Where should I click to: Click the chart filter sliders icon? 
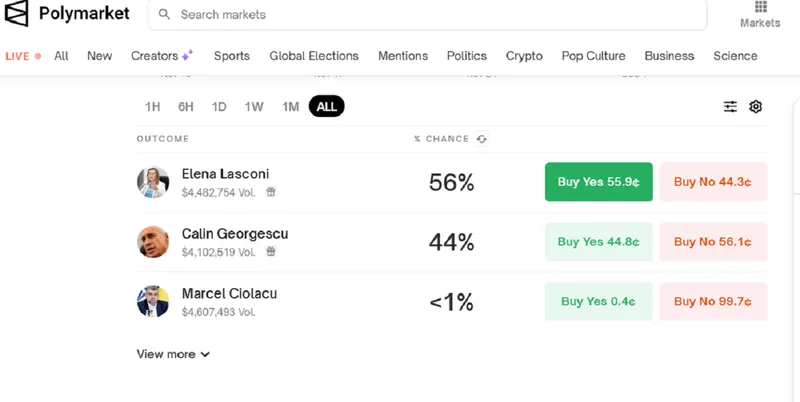731,107
